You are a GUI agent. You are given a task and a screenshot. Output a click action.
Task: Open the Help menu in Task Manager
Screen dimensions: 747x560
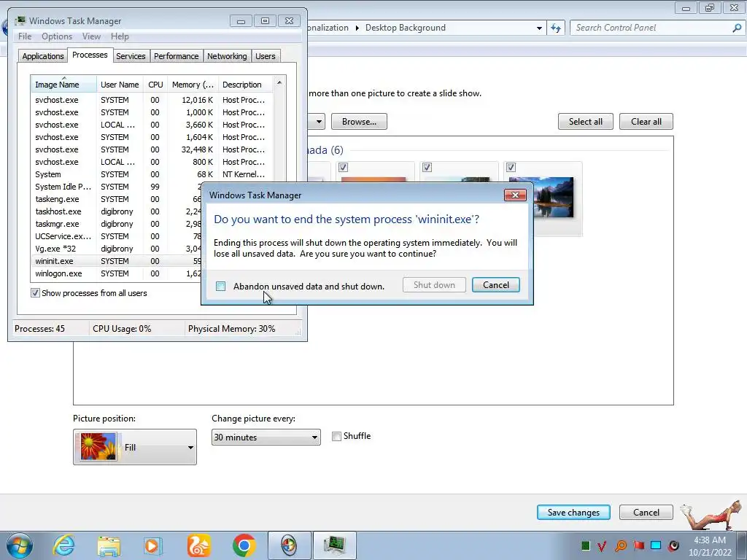click(x=120, y=36)
